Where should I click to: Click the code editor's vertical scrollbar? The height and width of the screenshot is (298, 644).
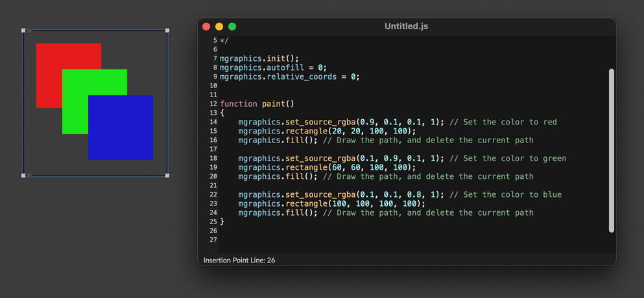611,150
